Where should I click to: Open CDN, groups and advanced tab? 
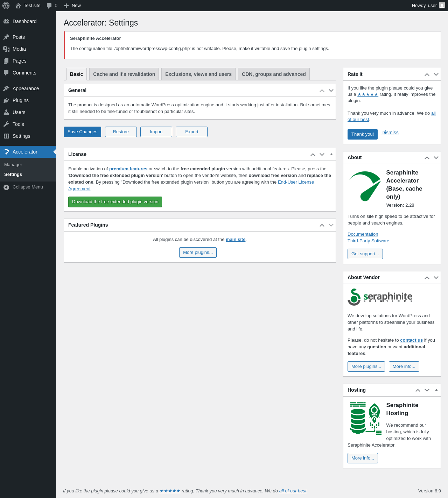pyautogui.click(x=274, y=74)
